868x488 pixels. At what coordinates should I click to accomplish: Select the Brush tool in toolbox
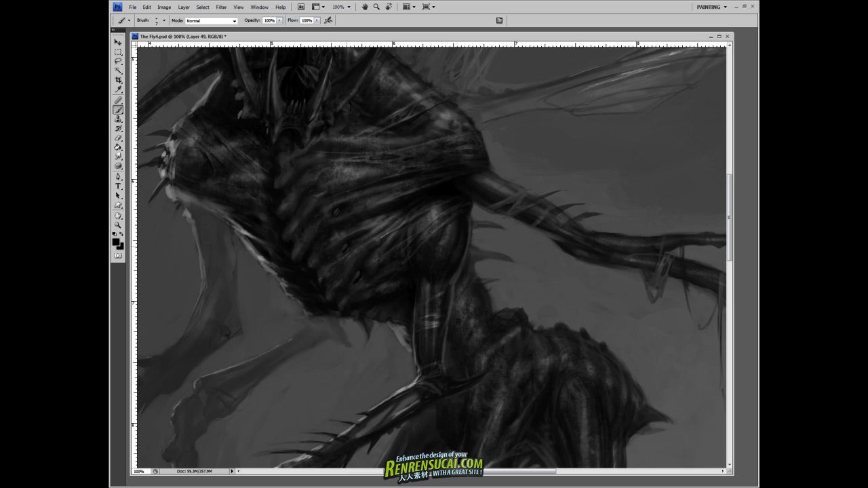click(118, 110)
